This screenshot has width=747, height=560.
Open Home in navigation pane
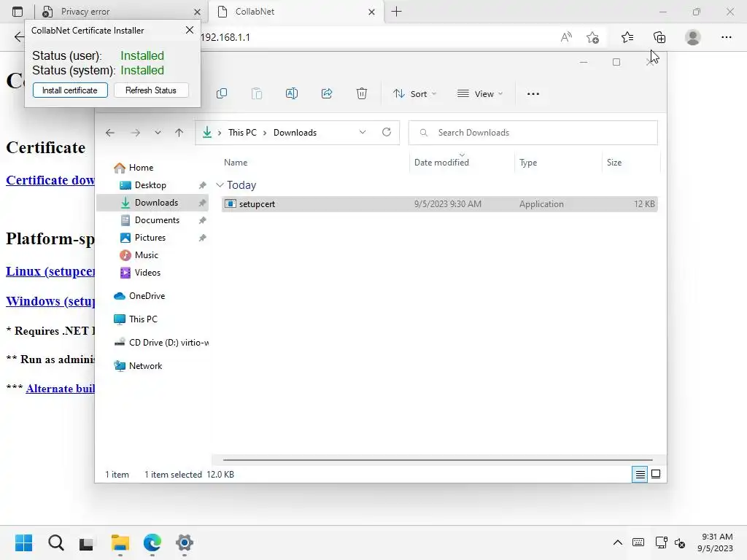pyautogui.click(x=133, y=168)
